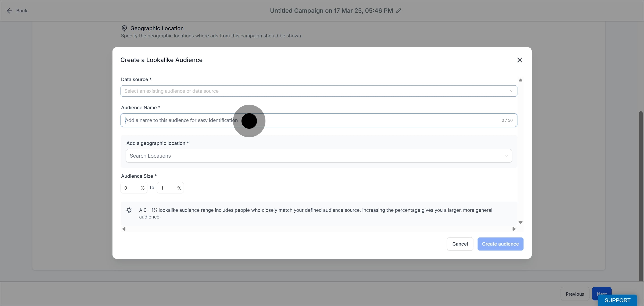Click the pencil icon to rename campaign
Image resolution: width=644 pixels, height=306 pixels.
tap(398, 11)
